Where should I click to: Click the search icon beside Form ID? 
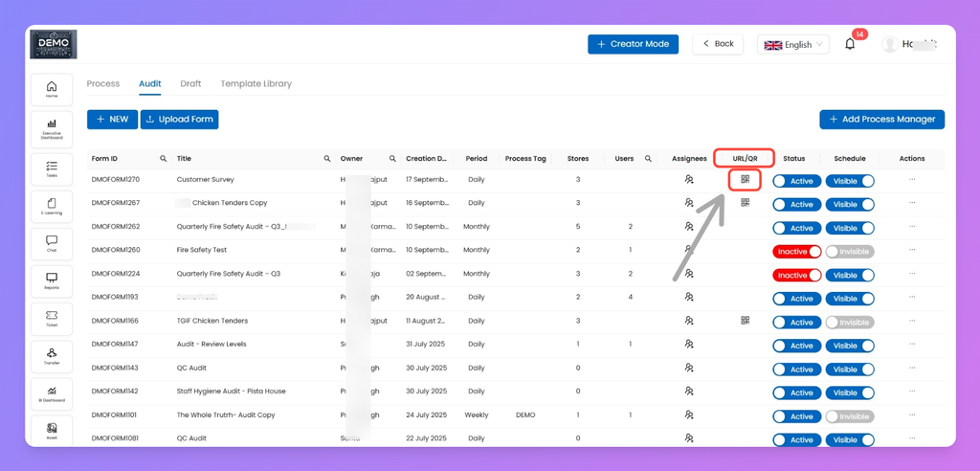coord(163,159)
